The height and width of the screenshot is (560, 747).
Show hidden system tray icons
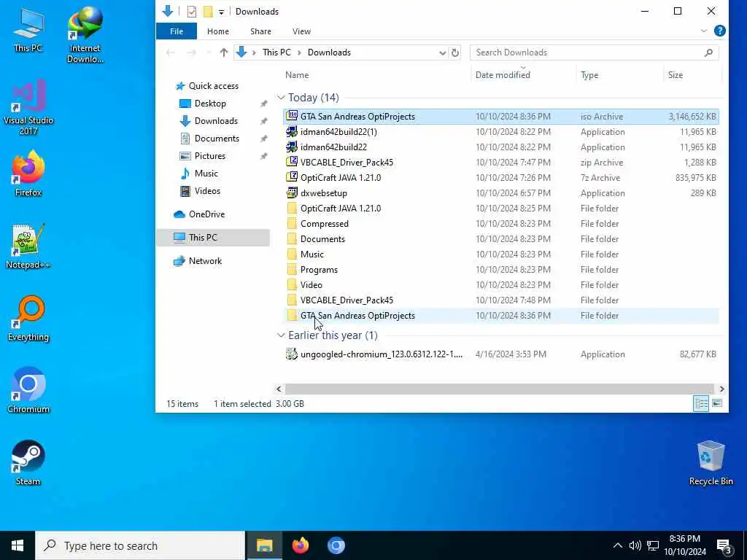617,545
